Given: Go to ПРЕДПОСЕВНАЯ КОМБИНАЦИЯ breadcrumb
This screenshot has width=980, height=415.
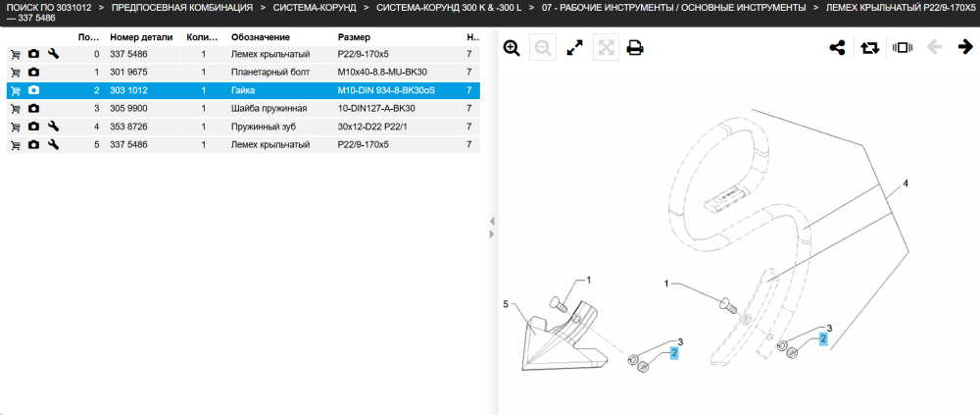Looking at the screenshot, I should coord(182,8).
